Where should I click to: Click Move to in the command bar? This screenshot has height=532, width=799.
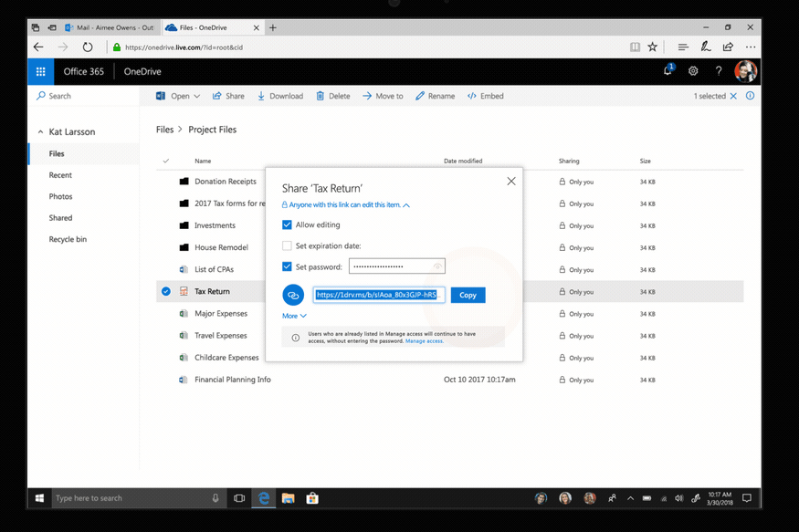tap(383, 96)
